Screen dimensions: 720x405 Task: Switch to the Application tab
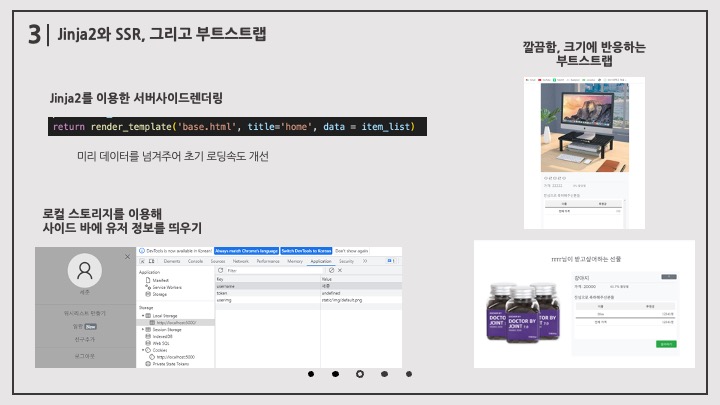321,261
